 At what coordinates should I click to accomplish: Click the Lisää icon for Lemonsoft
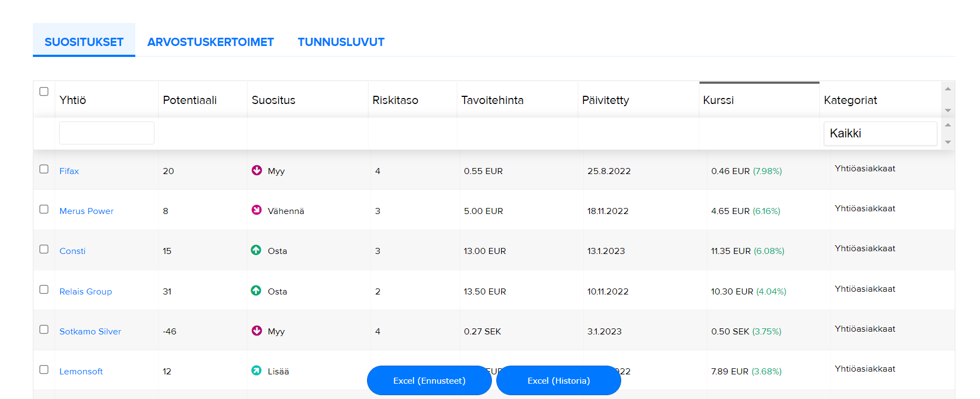[x=256, y=371]
